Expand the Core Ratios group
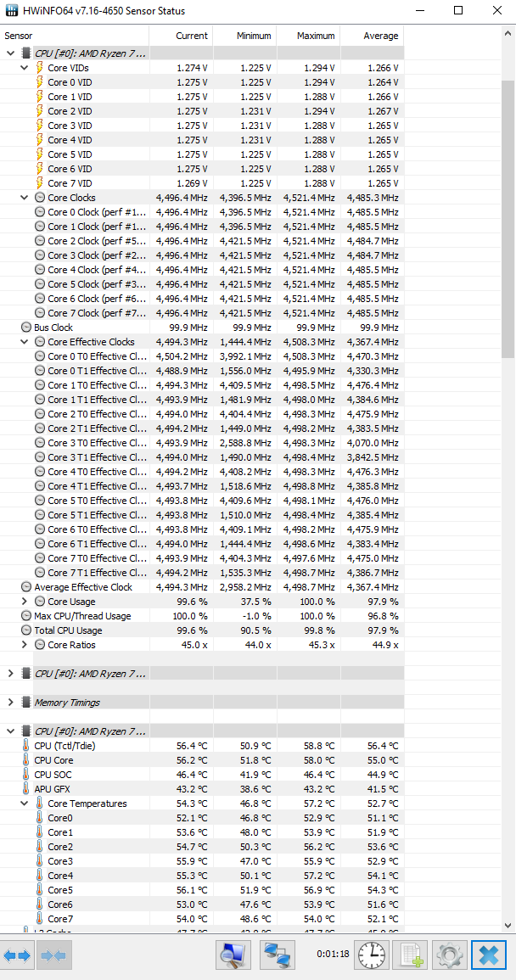This screenshot has width=516, height=980. (25, 645)
